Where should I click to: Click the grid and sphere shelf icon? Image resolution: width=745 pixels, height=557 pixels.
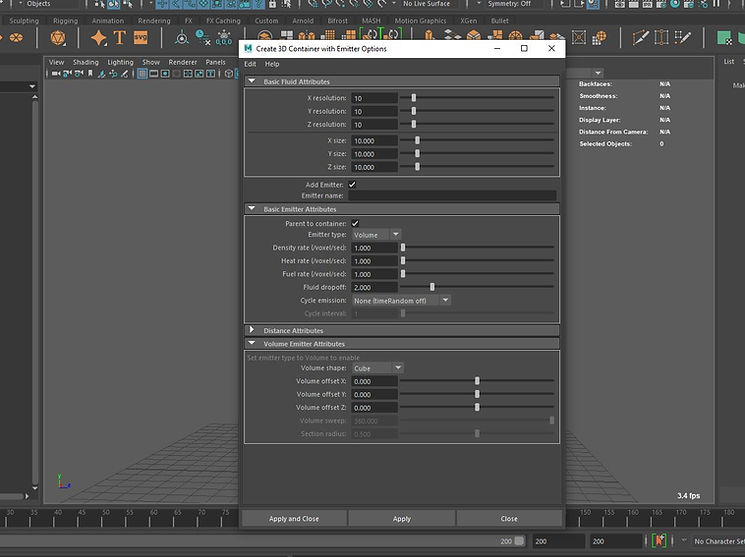click(x=600, y=38)
